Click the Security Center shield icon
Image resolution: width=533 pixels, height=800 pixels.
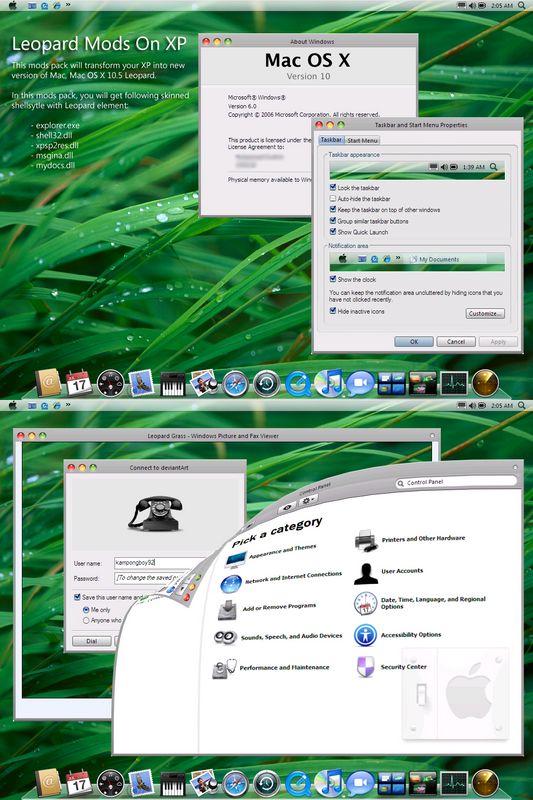tap(365, 666)
